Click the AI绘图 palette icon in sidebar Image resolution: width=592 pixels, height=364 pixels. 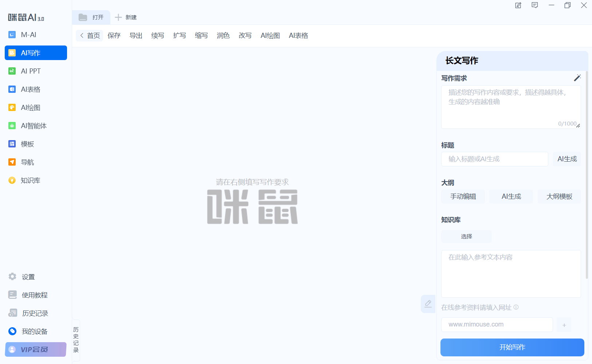pos(12,107)
